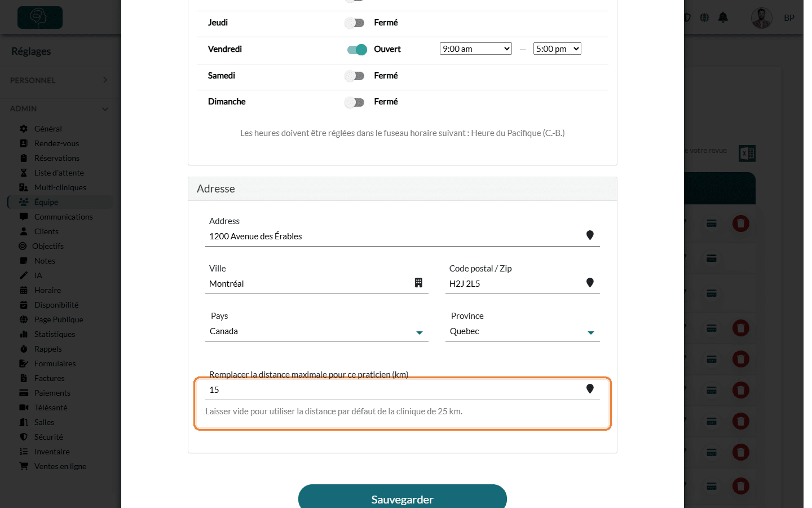The height and width of the screenshot is (508, 812).
Task: Click the Équipe team icon in sidebar
Action: (24, 202)
